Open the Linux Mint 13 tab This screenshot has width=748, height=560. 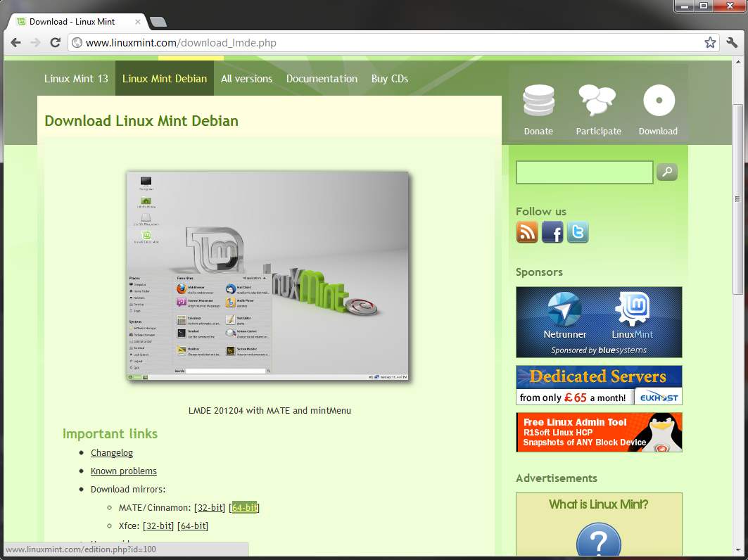[76, 79]
